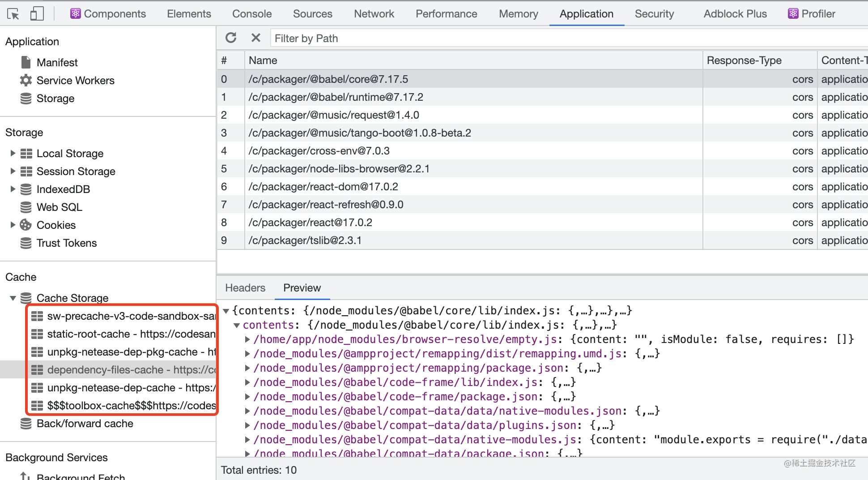
Task: Switch to the Components tab
Action: [x=108, y=14]
